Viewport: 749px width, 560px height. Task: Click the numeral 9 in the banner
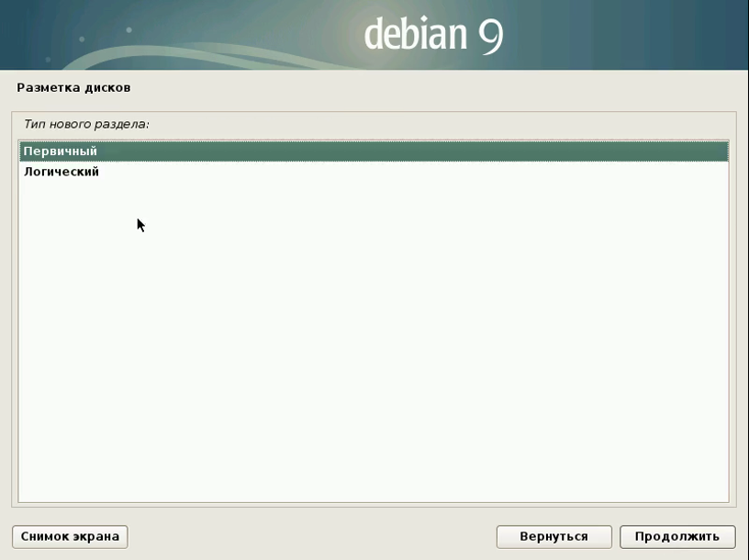pyautogui.click(x=491, y=36)
